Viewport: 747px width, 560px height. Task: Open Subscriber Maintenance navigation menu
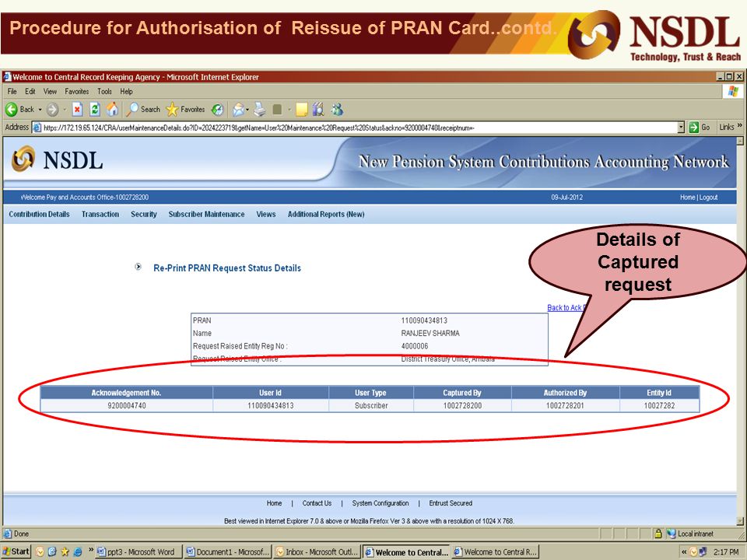coord(206,215)
